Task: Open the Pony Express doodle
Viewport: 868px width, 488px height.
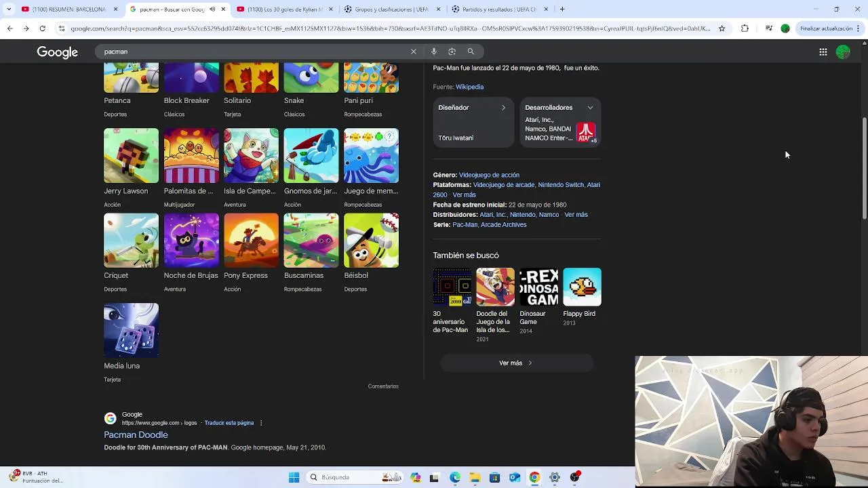Action: 251,240
